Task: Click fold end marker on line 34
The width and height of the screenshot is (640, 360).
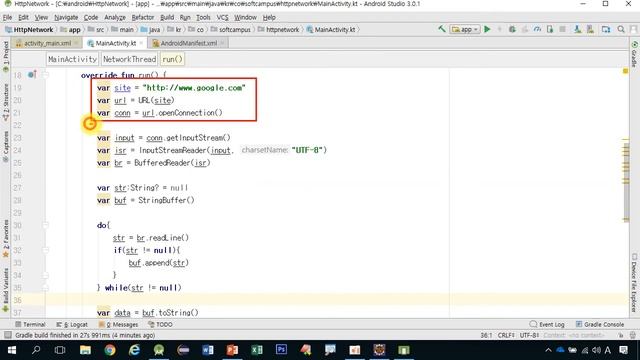Action: tap(46, 276)
